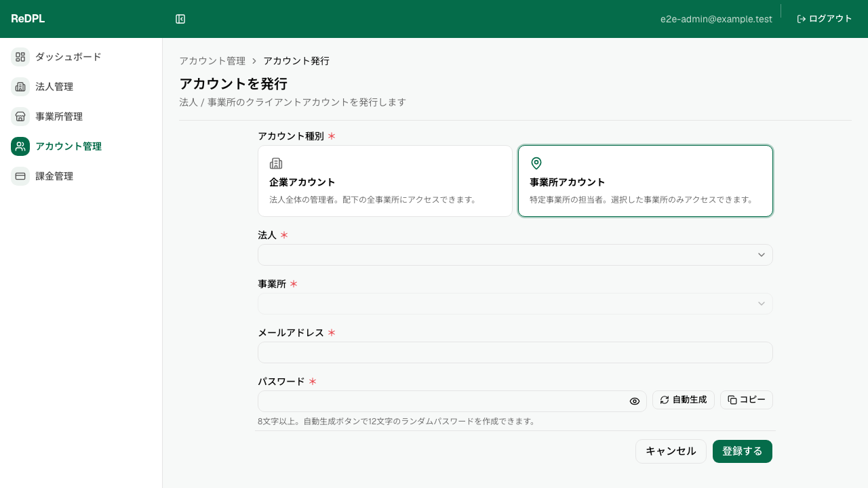The height and width of the screenshot is (488, 868).
Task: Click アカウント管理 breadcrumb link
Action: point(212,60)
